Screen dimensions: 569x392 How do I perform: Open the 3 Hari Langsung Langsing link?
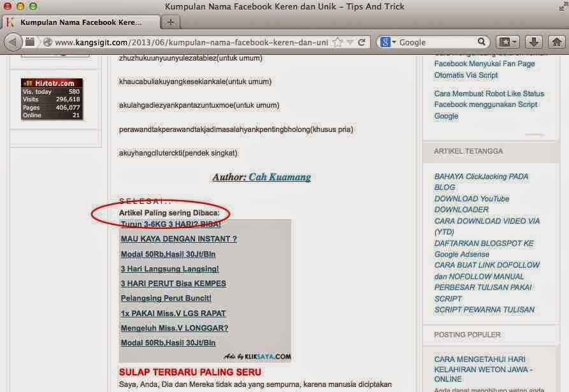click(x=170, y=269)
